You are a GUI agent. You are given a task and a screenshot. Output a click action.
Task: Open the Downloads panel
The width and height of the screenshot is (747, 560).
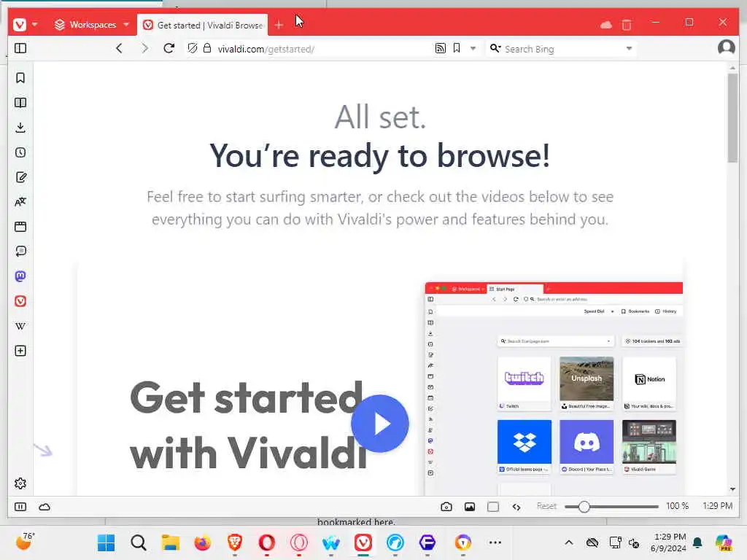coord(20,127)
